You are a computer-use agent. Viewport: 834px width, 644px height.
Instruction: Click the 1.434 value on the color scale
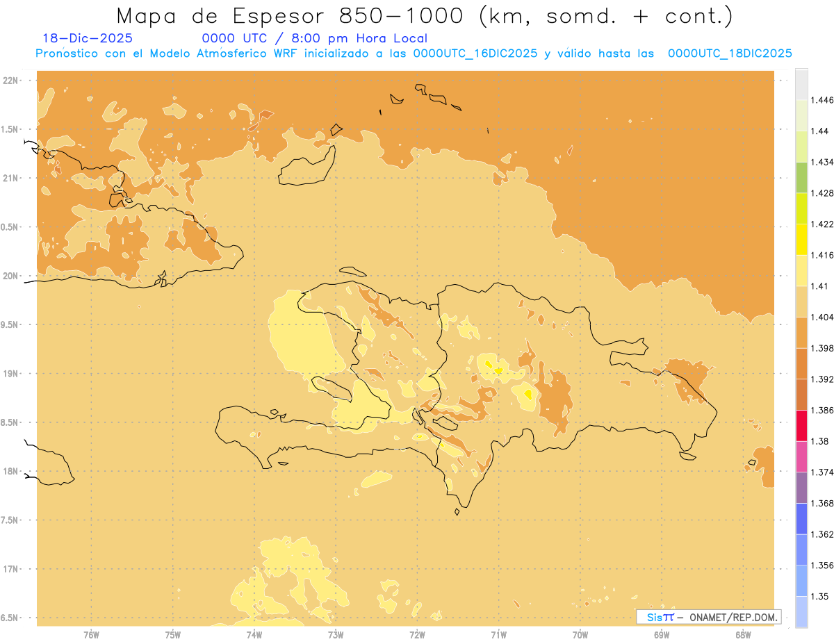(x=824, y=162)
